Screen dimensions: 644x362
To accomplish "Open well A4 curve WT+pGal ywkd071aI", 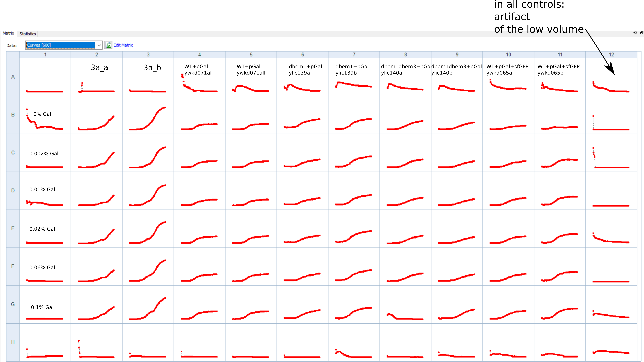I will point(199,77).
